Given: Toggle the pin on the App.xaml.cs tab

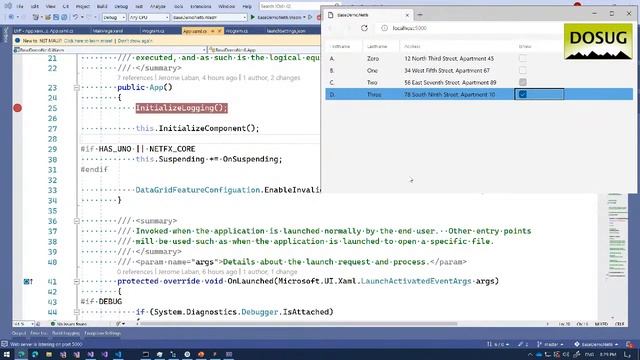Looking at the screenshot, I should pyautogui.click(x=212, y=31).
